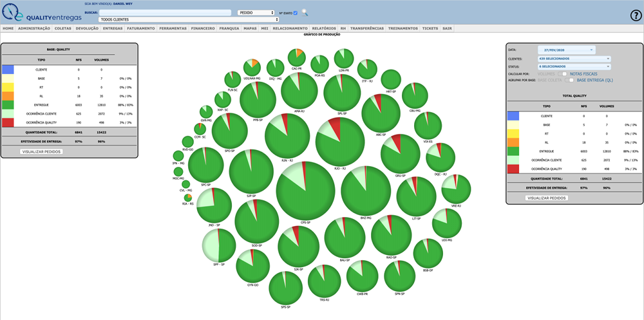Switch the Base Coleta / Base Entrega toggle
The image size is (644, 320).
pos(570,80)
